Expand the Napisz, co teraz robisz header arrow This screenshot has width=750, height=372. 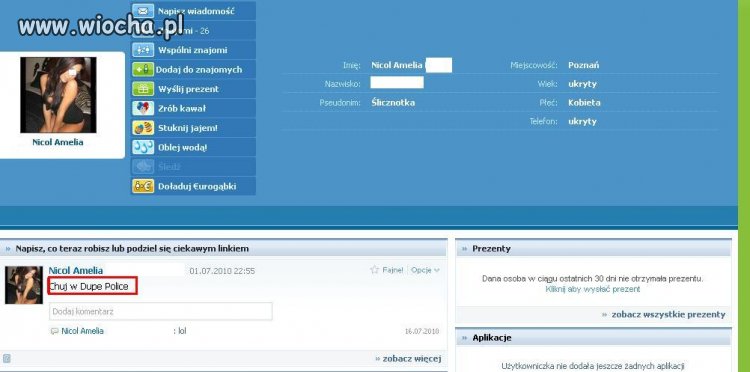(8, 249)
